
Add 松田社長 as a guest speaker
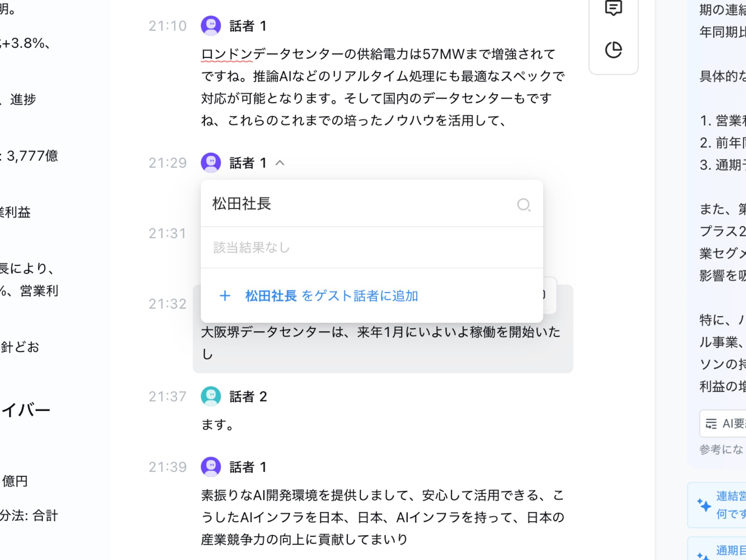pyautogui.click(x=331, y=296)
